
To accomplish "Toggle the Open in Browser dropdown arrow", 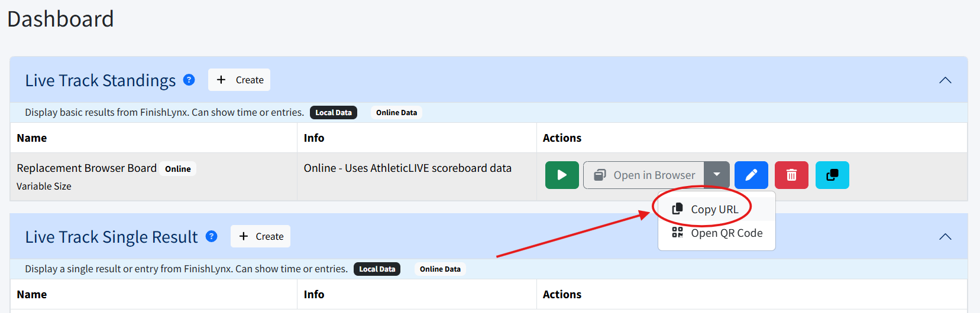I will (x=716, y=175).
